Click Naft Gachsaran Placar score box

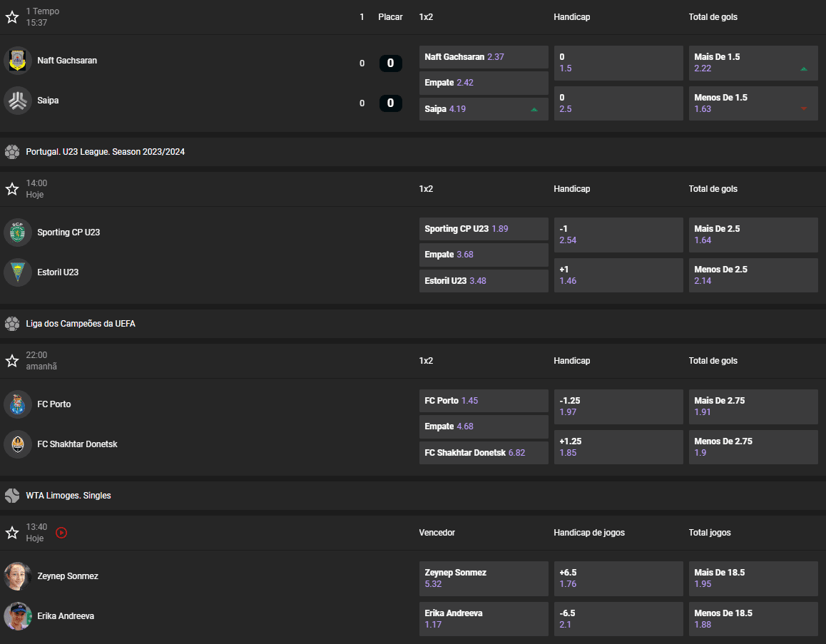(390, 63)
